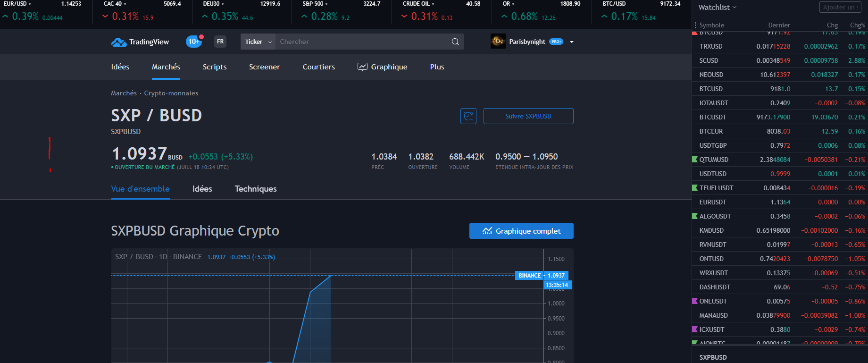The height and width of the screenshot is (363, 868).
Task: Click CRUDE OIL ticker in top bar
Action: pos(441,11)
